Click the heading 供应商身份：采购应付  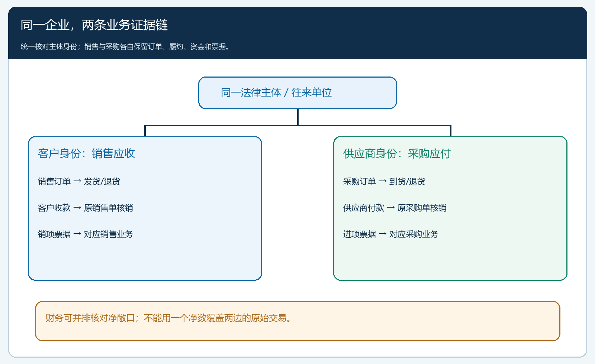coord(397,153)
